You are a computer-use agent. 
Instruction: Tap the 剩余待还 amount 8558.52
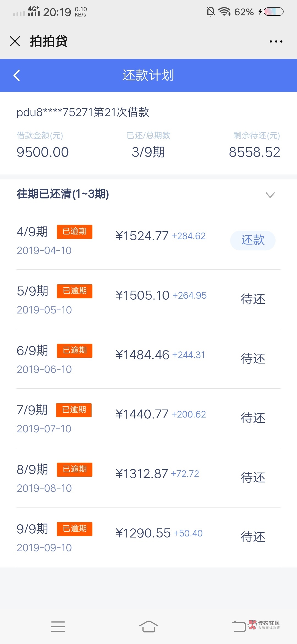coord(254,152)
